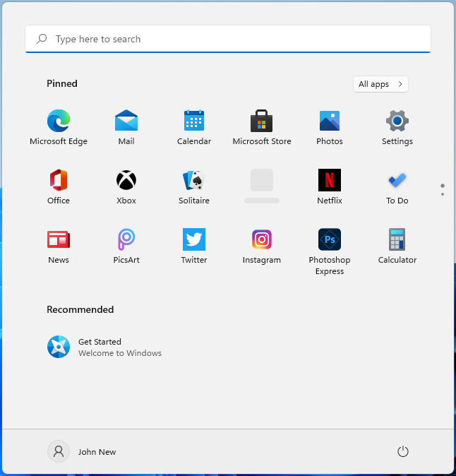456x476 pixels.
Task: Open Microsoft Store
Action: [261, 128]
